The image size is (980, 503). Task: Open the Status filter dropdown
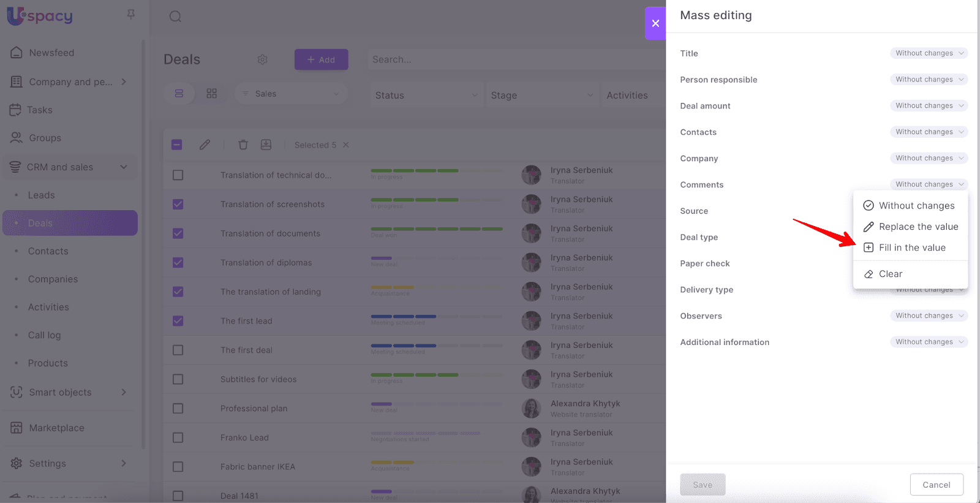point(426,95)
